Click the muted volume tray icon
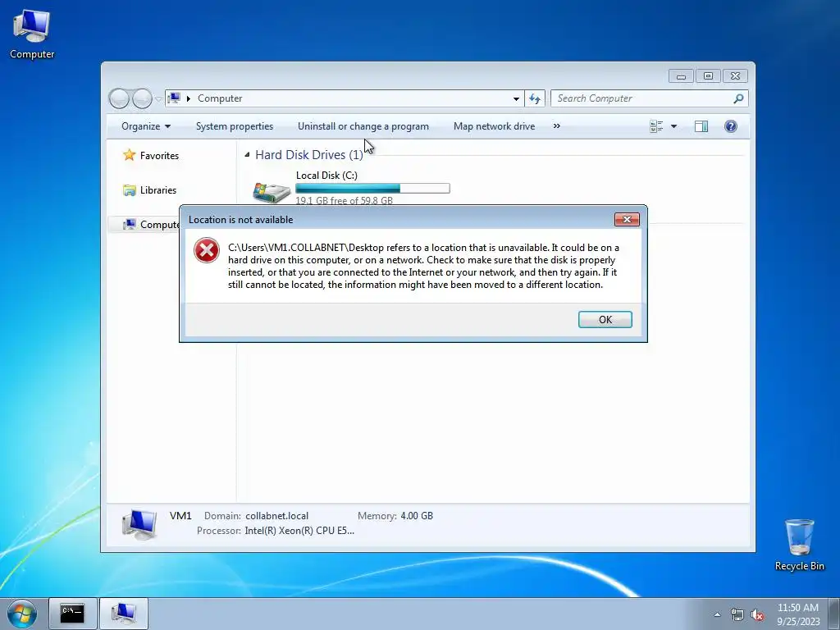 [757, 614]
